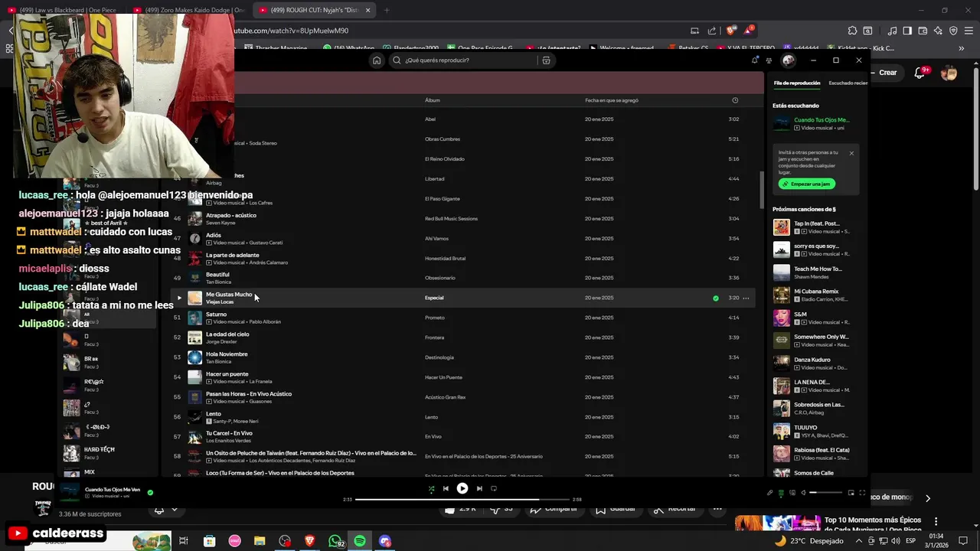Open album link Honestidad Brutal

(445, 258)
